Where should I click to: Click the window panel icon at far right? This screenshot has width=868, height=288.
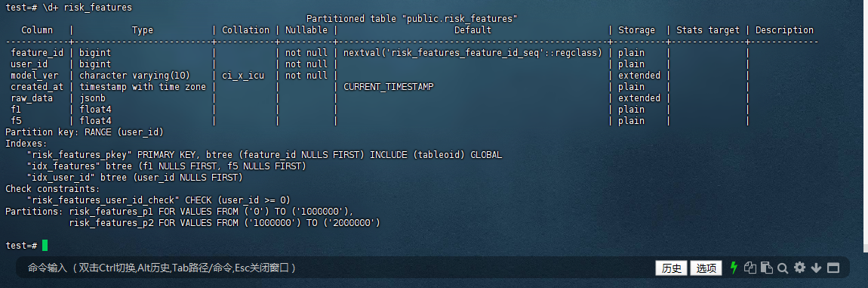(x=833, y=268)
